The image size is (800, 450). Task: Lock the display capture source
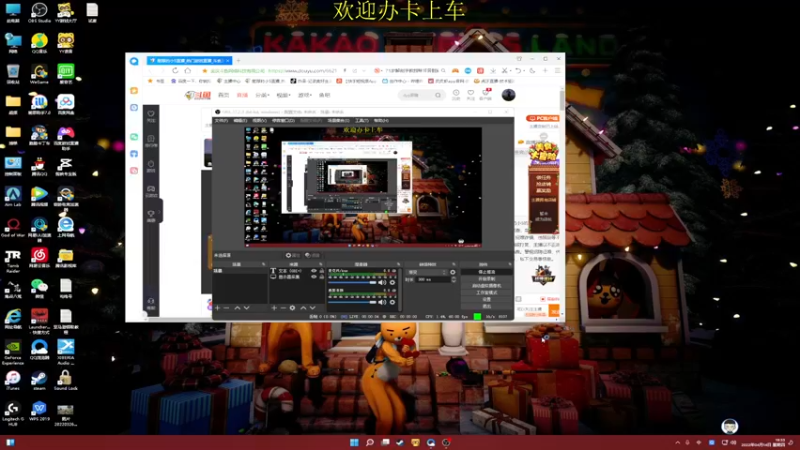tap(321, 277)
